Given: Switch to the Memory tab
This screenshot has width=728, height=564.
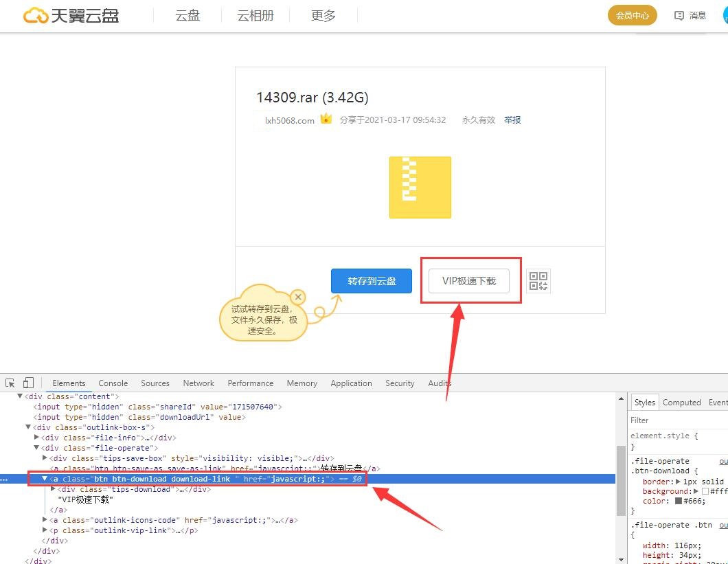Looking at the screenshot, I should pyautogui.click(x=302, y=383).
